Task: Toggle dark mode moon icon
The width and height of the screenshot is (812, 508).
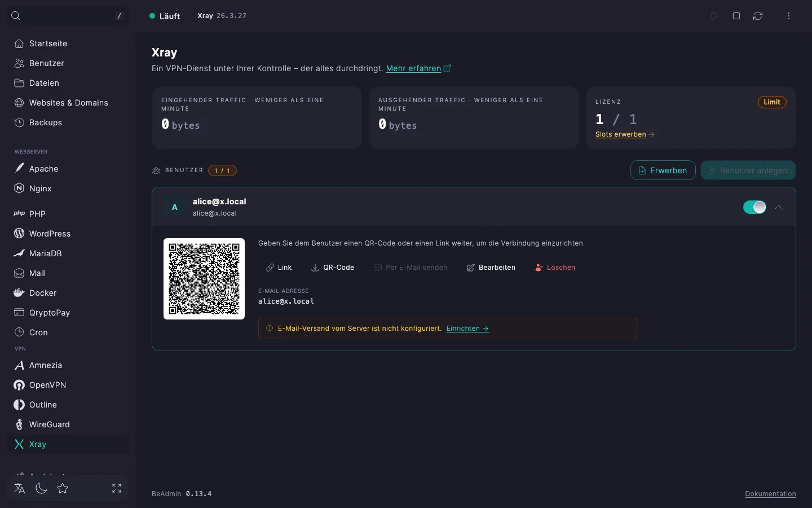Action: 41,488
